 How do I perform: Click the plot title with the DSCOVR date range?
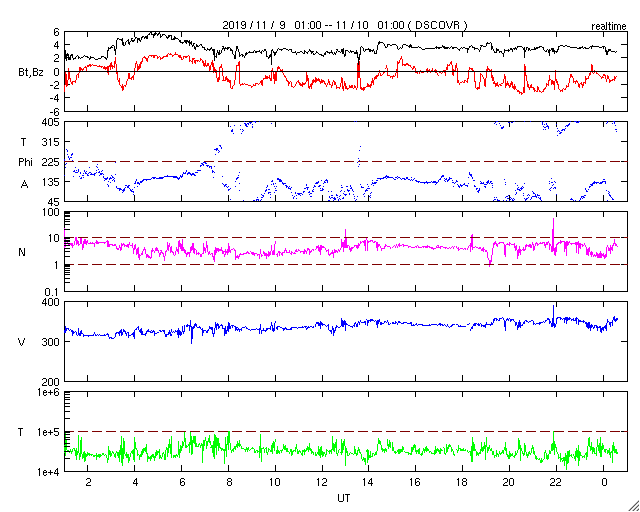pyautogui.click(x=345, y=25)
